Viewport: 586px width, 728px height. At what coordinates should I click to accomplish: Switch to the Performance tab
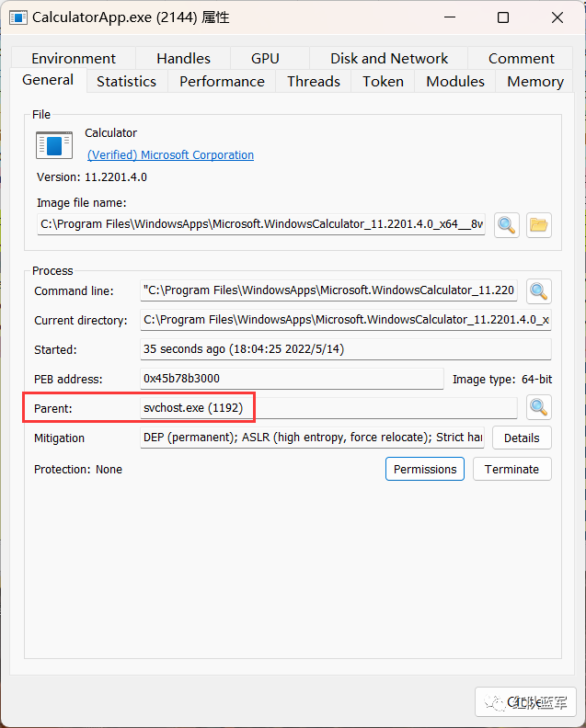point(222,81)
